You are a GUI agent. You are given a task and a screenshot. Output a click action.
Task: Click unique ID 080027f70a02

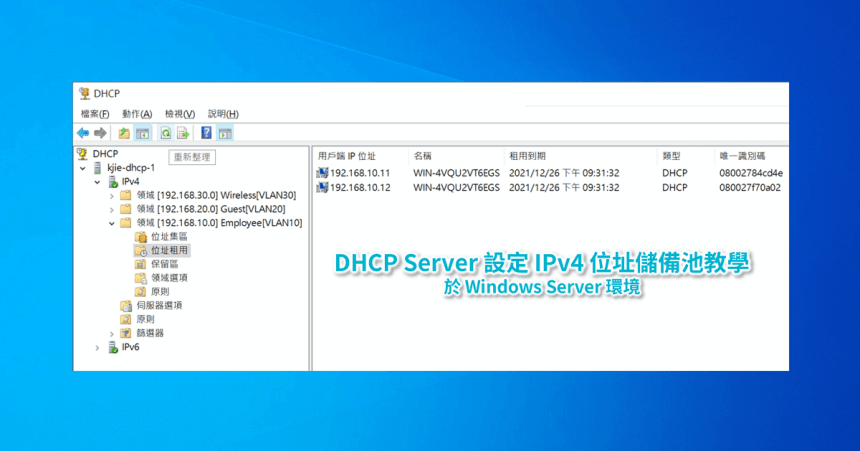(750, 187)
